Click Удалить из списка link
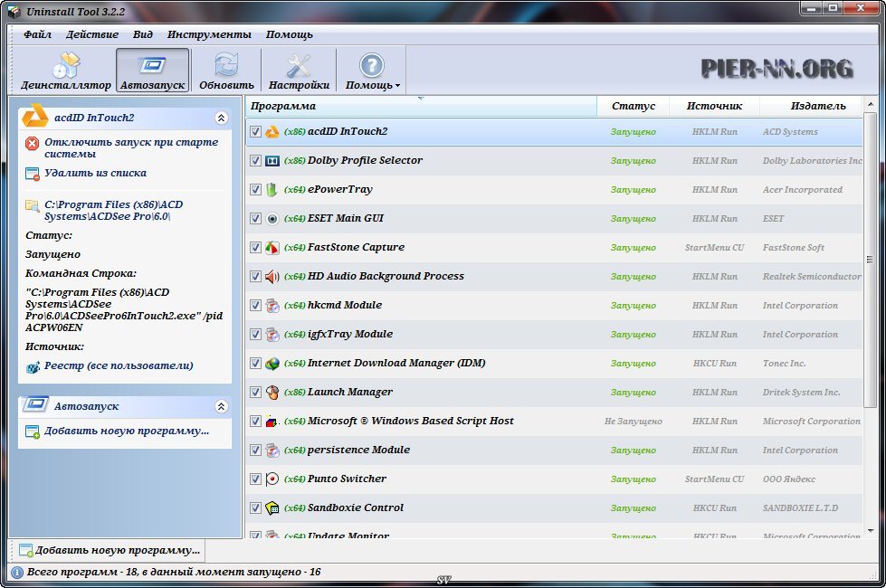 click(96, 173)
